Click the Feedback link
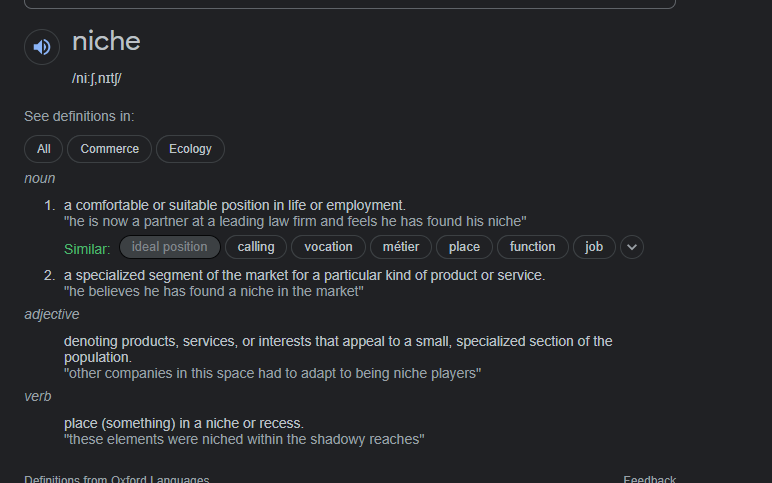This screenshot has width=772, height=483. coord(649,479)
